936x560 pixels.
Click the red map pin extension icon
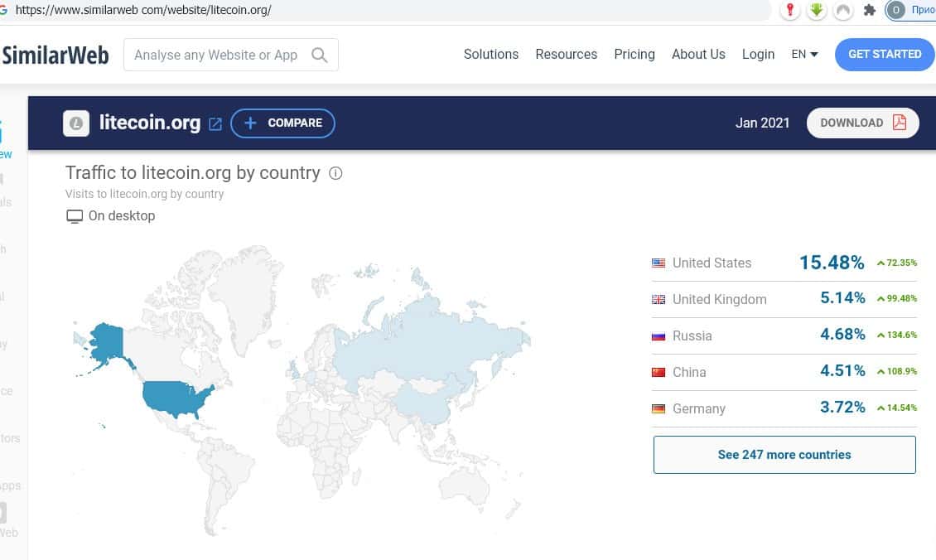pyautogui.click(x=791, y=10)
